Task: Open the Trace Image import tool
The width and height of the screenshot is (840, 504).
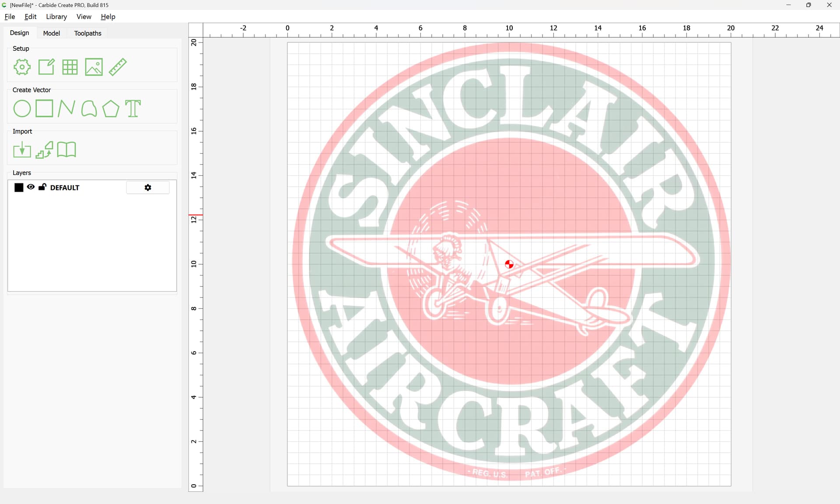Action: point(44,150)
